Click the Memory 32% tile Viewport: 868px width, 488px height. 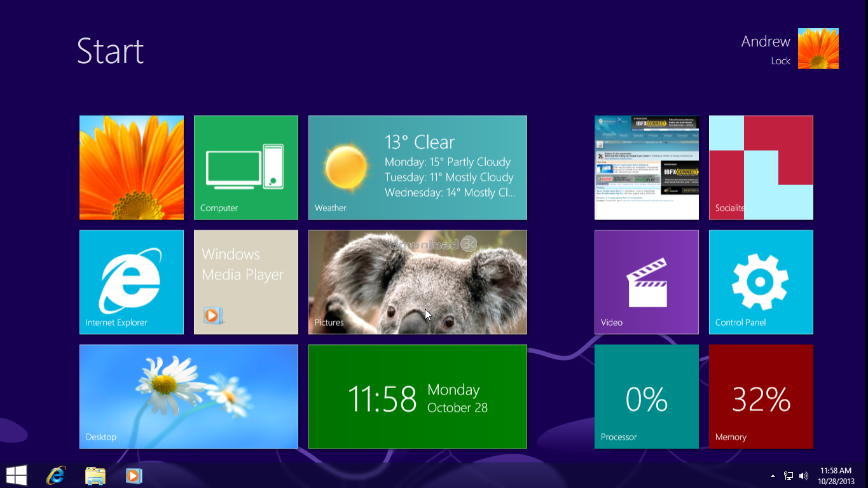click(761, 396)
